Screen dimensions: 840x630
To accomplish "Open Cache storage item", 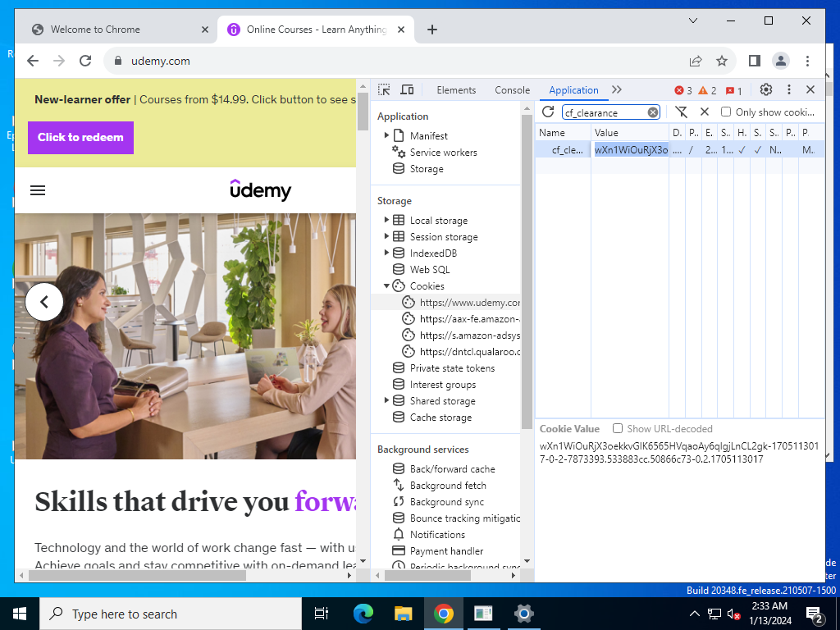I will [x=441, y=418].
